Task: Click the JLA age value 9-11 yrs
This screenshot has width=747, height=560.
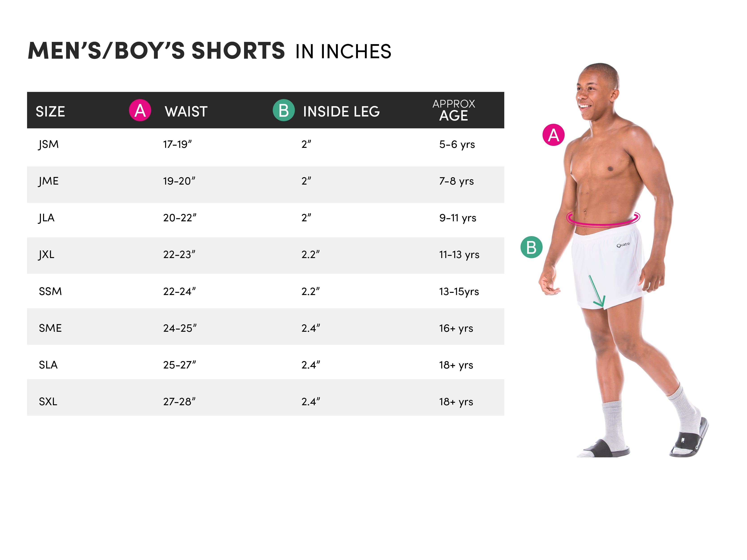Action: click(x=458, y=218)
